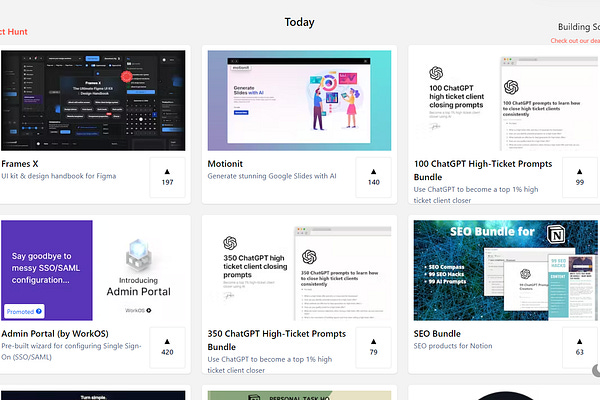
Task: Click 'Generate stunning Google Slides with AI'
Action: [272, 176]
